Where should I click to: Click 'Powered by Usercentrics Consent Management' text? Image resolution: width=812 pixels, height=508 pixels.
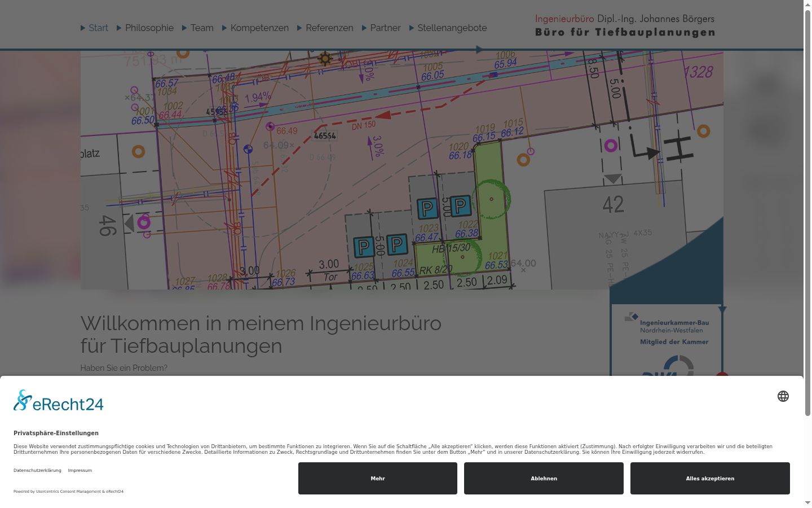pyautogui.click(x=68, y=491)
